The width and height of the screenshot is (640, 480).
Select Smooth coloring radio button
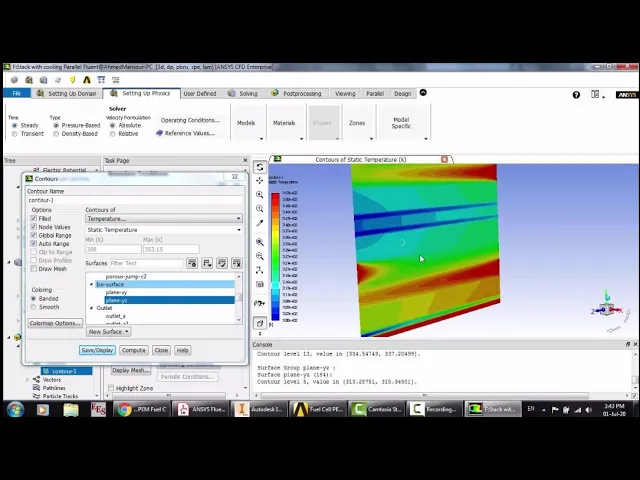coord(34,307)
